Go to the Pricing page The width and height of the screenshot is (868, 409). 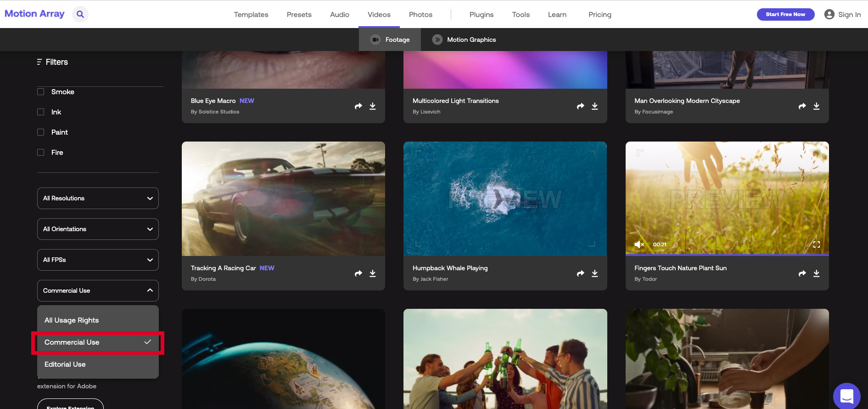[600, 15]
